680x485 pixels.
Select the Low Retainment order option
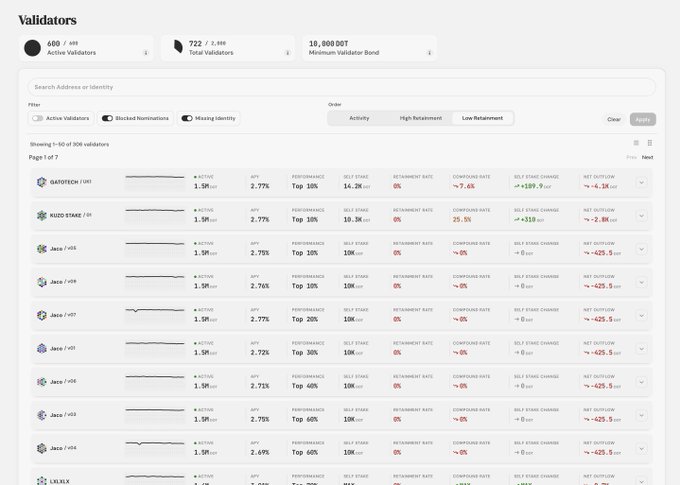coord(482,118)
